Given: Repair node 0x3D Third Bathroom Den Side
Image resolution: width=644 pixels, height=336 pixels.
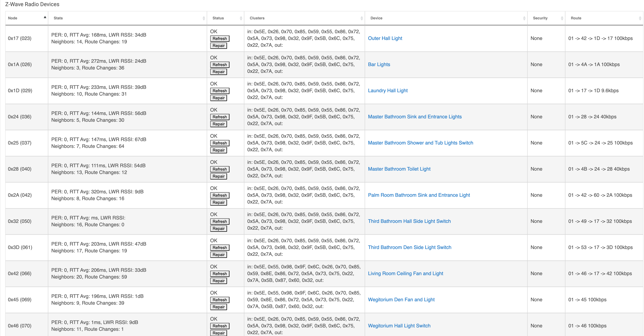Looking at the screenshot, I should coord(218,255).
